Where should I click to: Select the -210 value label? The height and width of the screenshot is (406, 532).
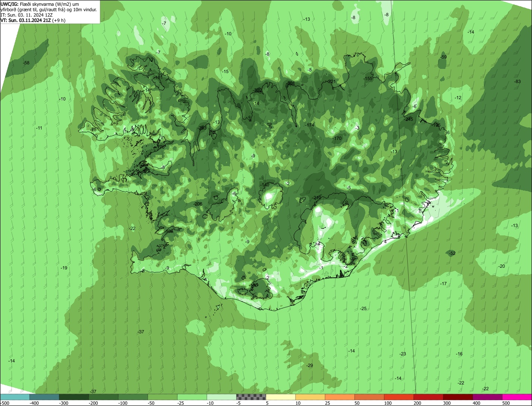click(x=317, y=198)
